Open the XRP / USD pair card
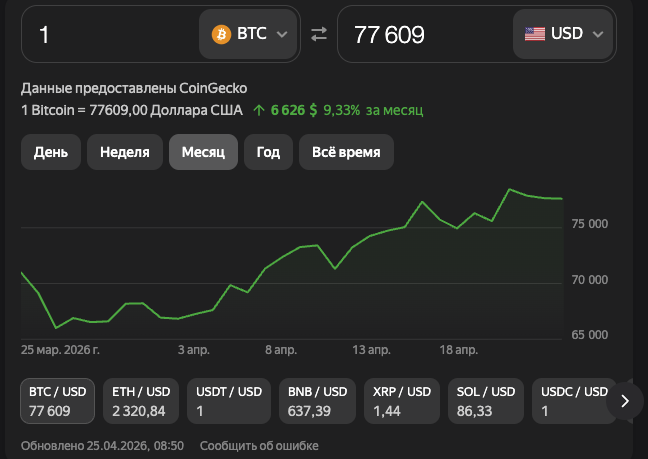The image size is (648, 459). (400, 401)
